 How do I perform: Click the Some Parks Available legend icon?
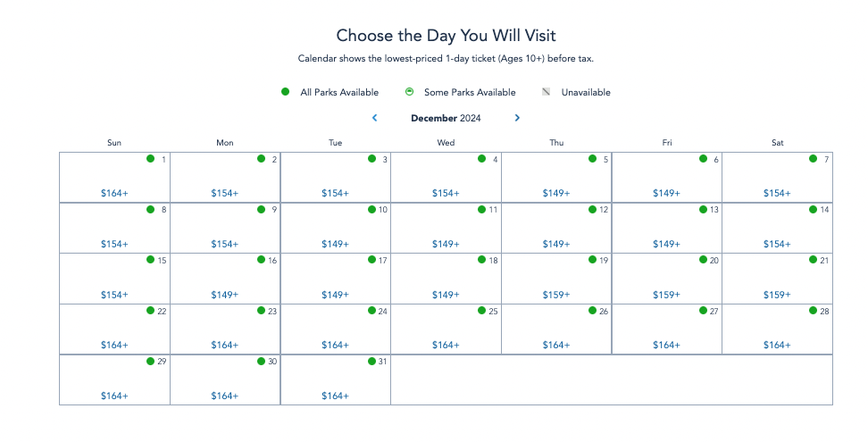click(409, 92)
